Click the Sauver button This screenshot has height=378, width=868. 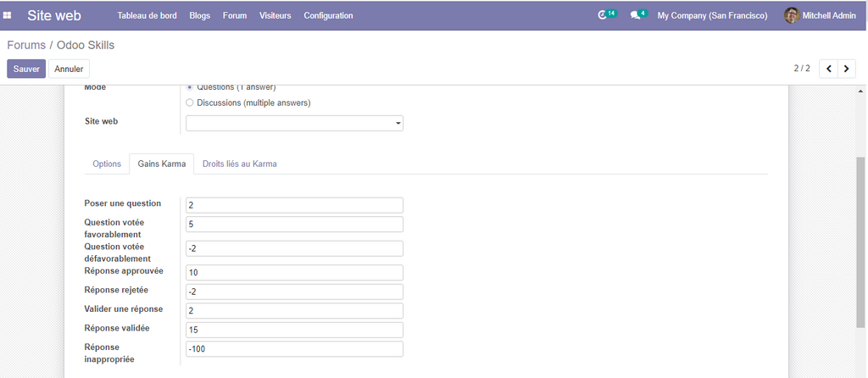point(26,69)
